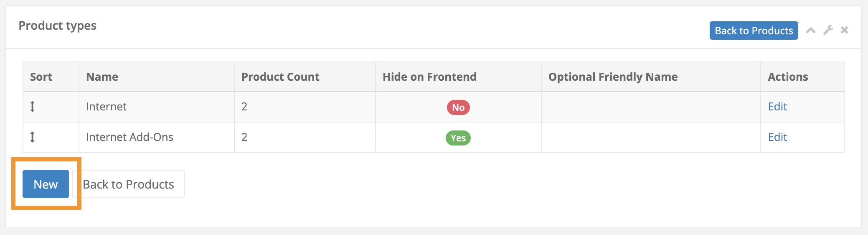Click the green Yes badge for Add-Ons
The width and height of the screenshot is (868, 235).
(x=458, y=138)
